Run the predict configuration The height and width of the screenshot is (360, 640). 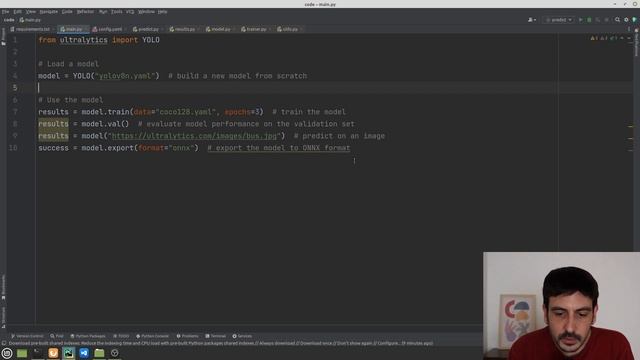(580, 20)
